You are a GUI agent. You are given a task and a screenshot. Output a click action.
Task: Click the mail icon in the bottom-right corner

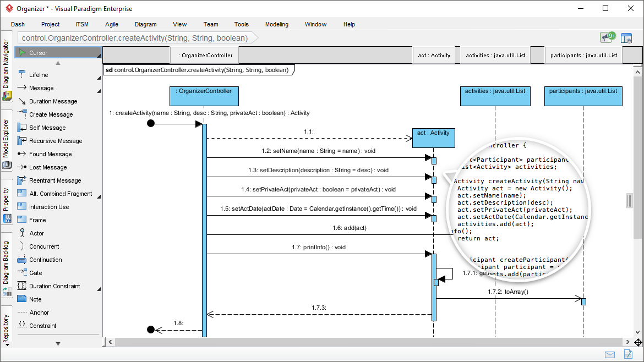point(609,354)
